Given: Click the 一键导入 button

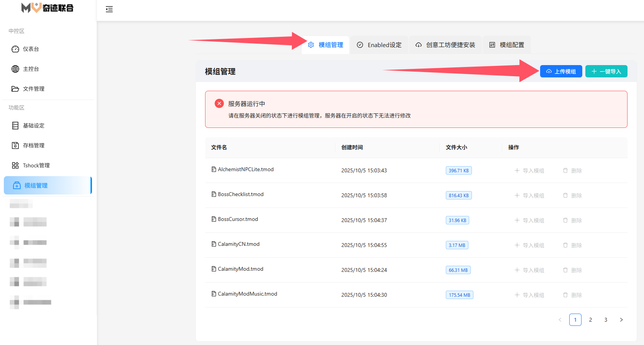Looking at the screenshot, I should pyautogui.click(x=606, y=71).
